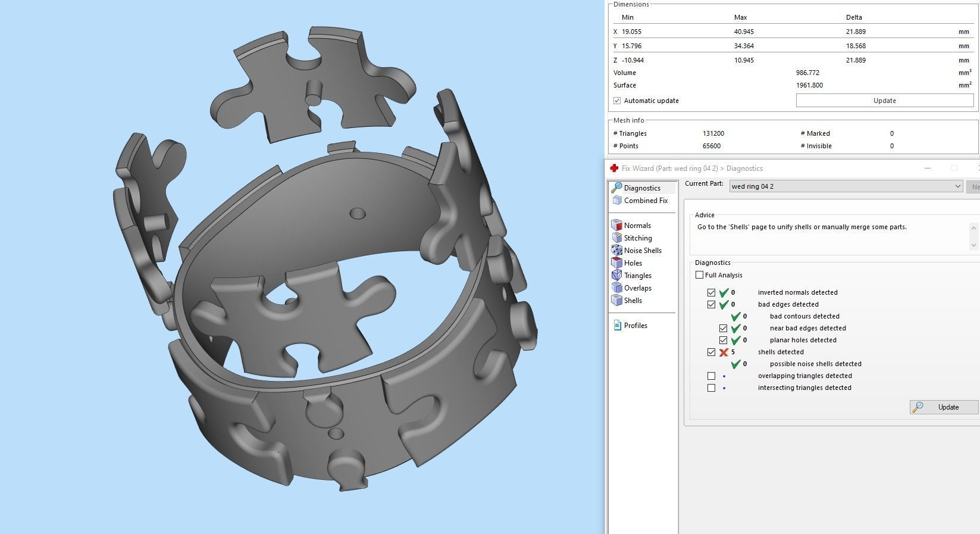Toggle the near bad edges detected checkbox
This screenshot has width=980, height=534.
[723, 329]
